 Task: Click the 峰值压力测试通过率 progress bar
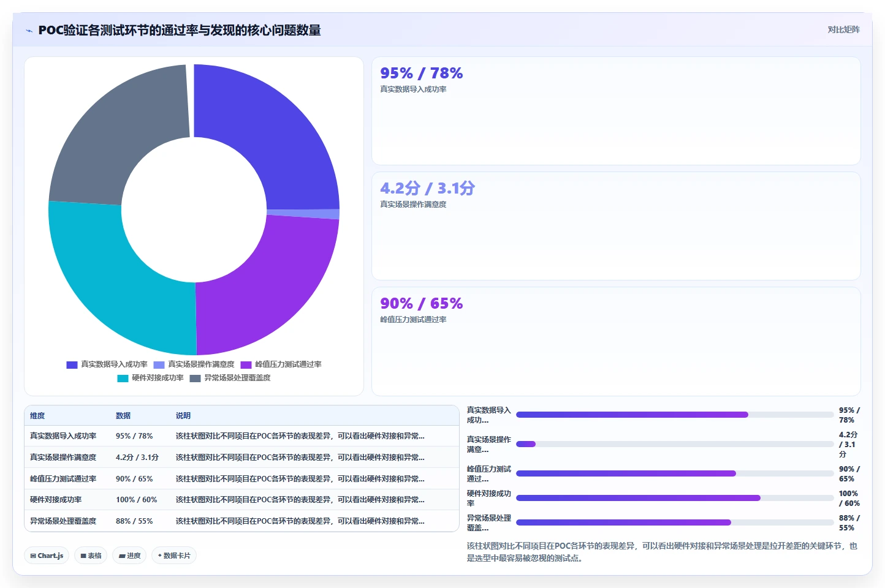point(675,473)
